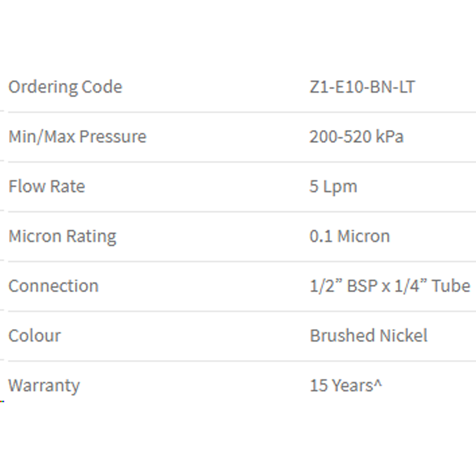
Task: Click the Flow Rate label
Action: [x=47, y=186]
